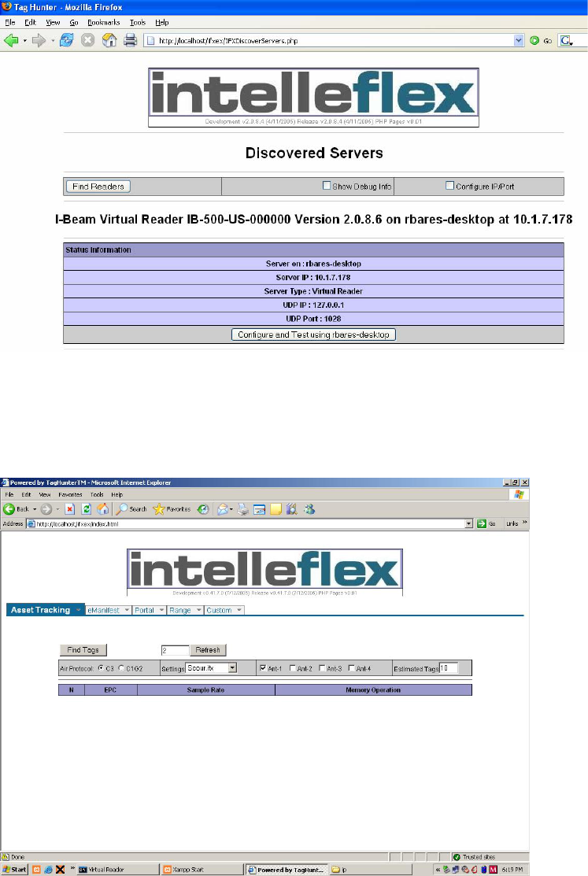The width and height of the screenshot is (588, 876).
Task: Click Internet Explorer Forward button
Action: (46, 509)
